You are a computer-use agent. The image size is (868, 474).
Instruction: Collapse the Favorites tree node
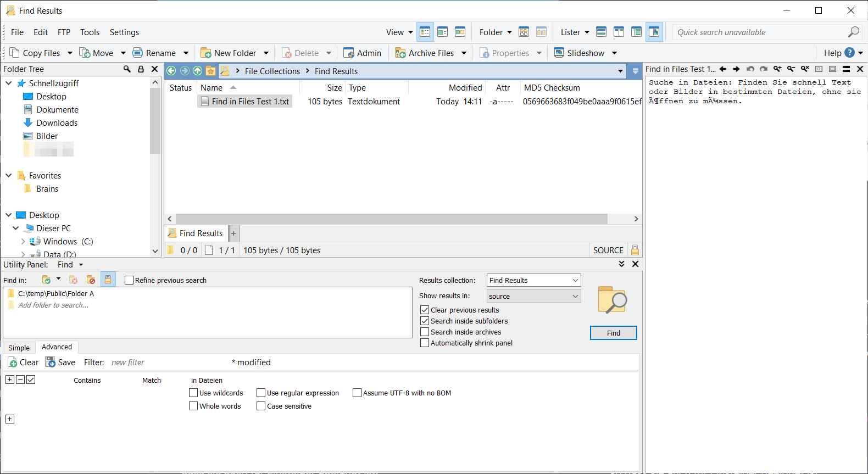9,176
